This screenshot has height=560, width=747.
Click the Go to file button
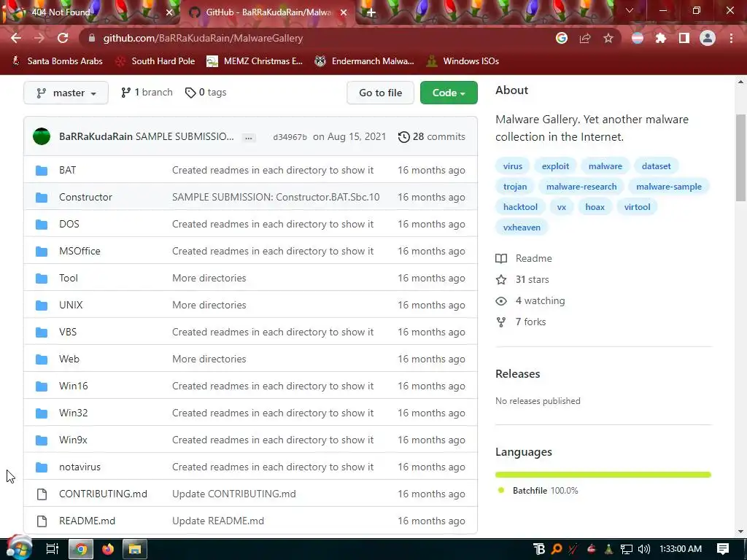point(380,93)
